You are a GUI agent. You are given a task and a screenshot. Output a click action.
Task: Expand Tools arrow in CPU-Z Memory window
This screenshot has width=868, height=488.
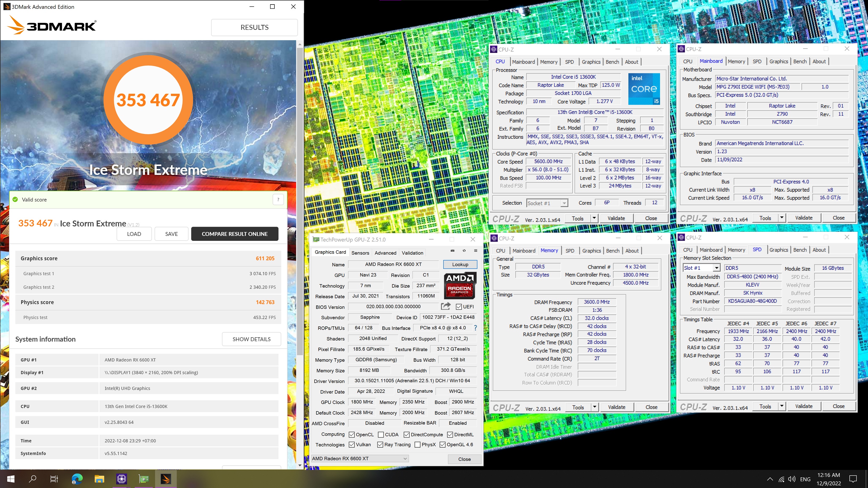594,407
